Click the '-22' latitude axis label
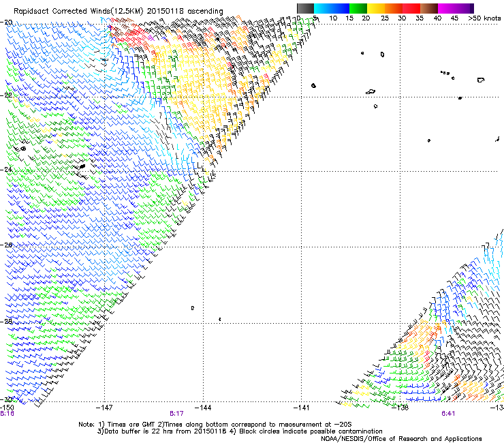Image resolution: width=504 pixels, height=443 pixels. pyautogui.click(x=7, y=95)
